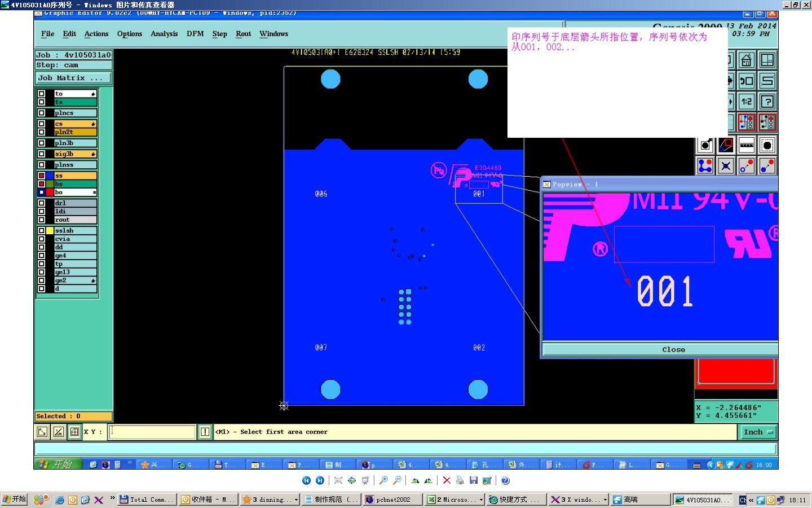Select the rout layer name

[x=75, y=220]
